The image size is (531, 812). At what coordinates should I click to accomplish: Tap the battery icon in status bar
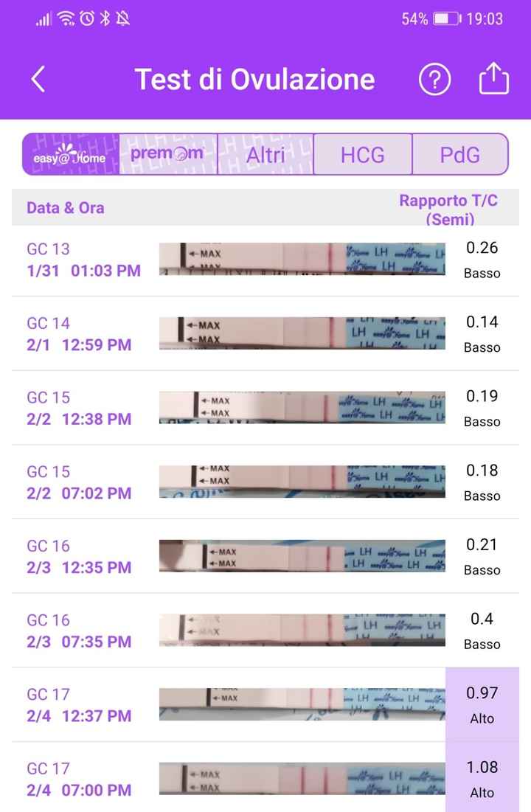pos(447,18)
